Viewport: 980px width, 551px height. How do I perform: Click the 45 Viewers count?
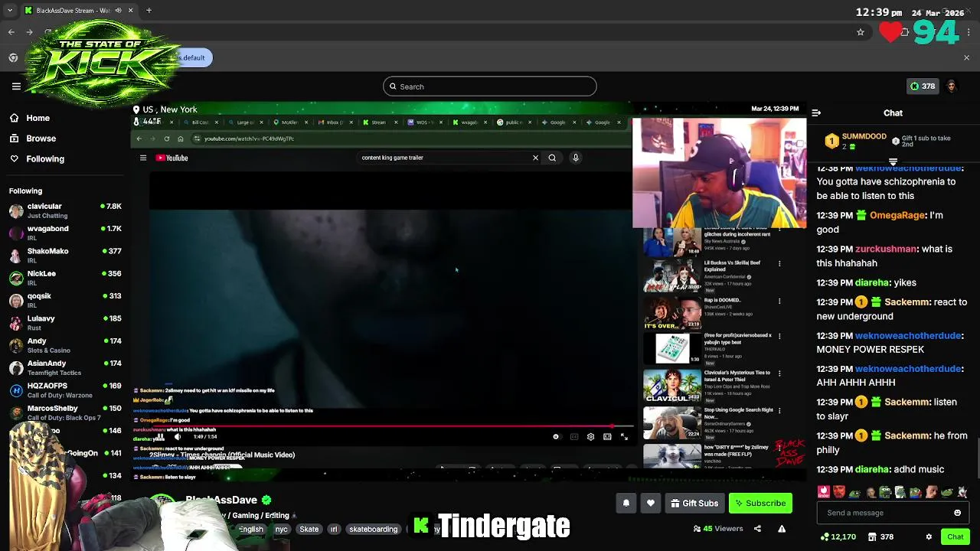tap(718, 529)
